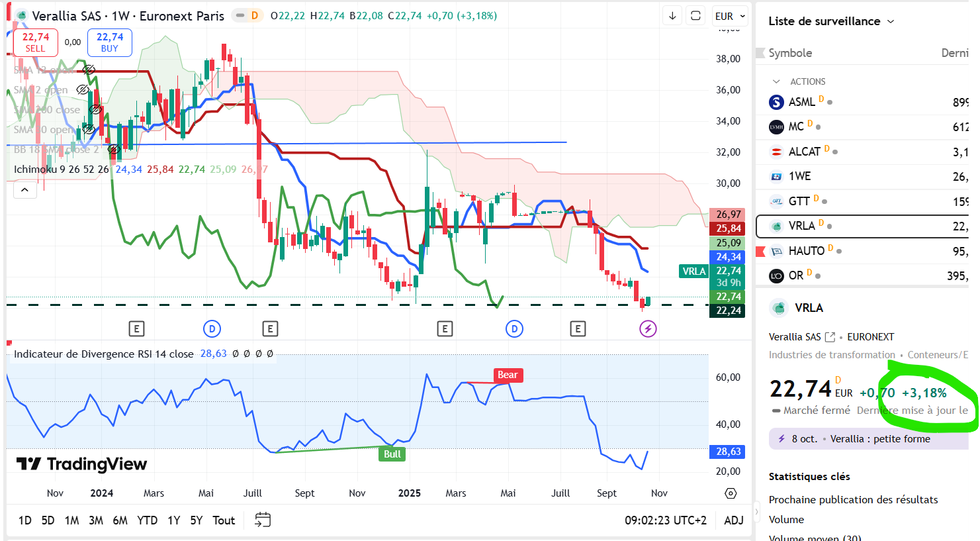Collapse the ACTIONS watchlist section
This screenshot has height=541, width=980.
pos(776,81)
